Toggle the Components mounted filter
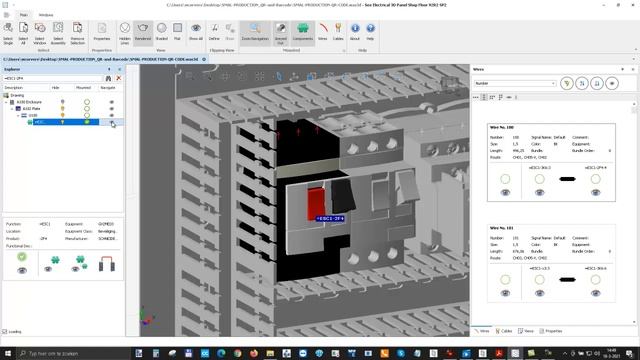The height and width of the screenshot is (360, 640). (302, 32)
